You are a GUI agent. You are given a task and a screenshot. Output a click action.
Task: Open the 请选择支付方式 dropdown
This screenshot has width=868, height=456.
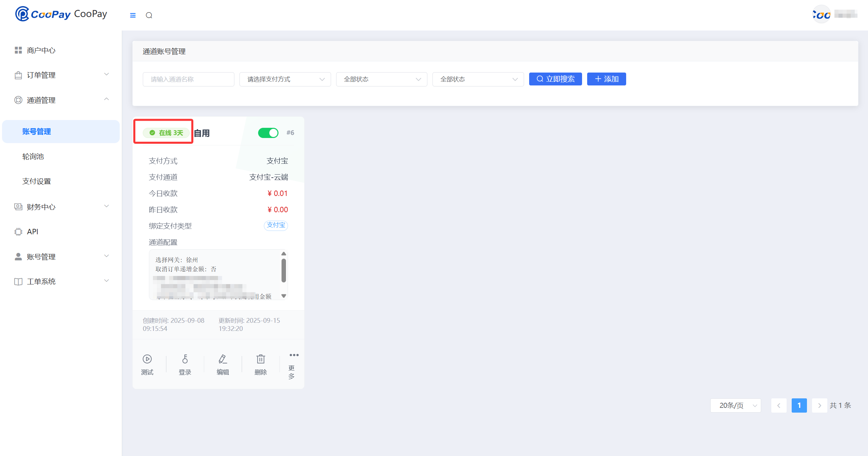(x=285, y=79)
